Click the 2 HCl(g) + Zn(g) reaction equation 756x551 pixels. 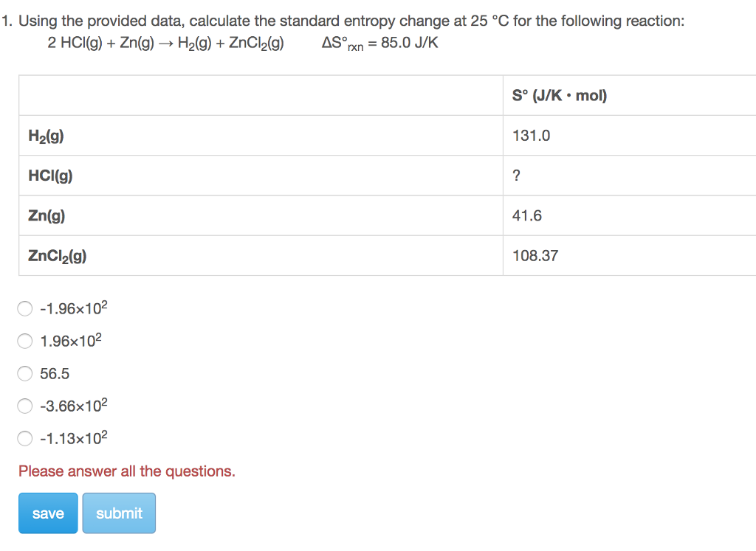(165, 44)
